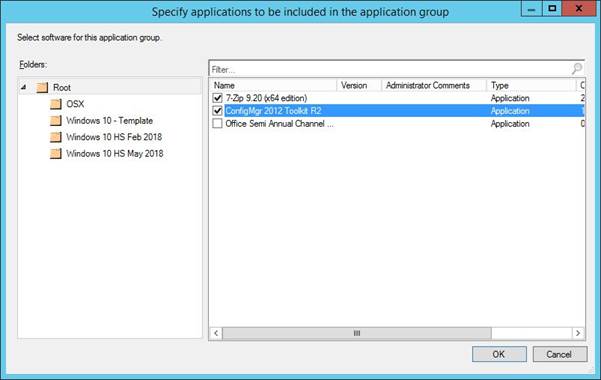Click the magnifier search icon in Filter box

577,69
